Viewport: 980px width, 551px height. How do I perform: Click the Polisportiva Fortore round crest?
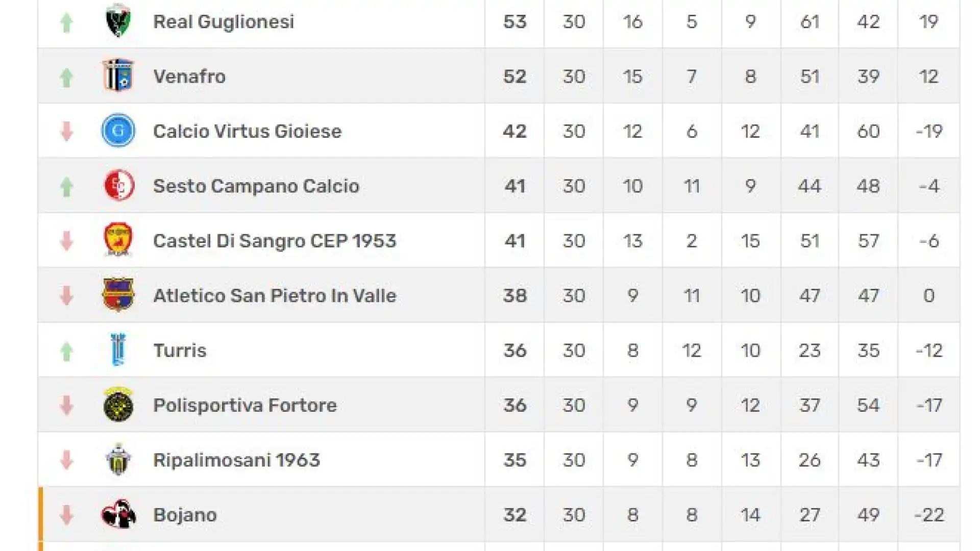118,405
